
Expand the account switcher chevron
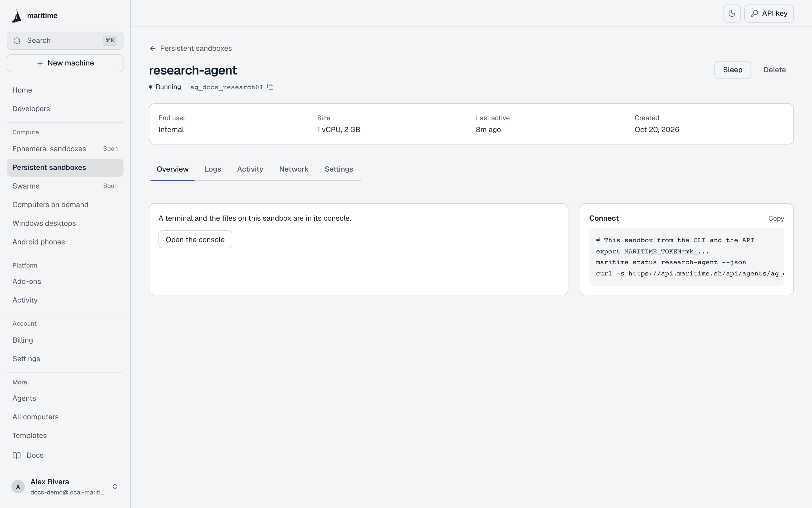click(x=115, y=487)
